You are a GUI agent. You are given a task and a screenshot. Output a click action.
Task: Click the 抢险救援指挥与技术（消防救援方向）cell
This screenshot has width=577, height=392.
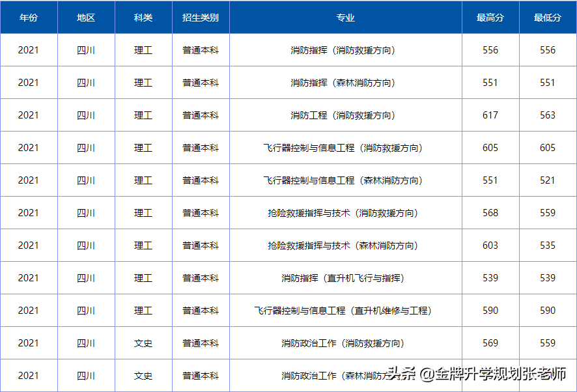(x=345, y=212)
